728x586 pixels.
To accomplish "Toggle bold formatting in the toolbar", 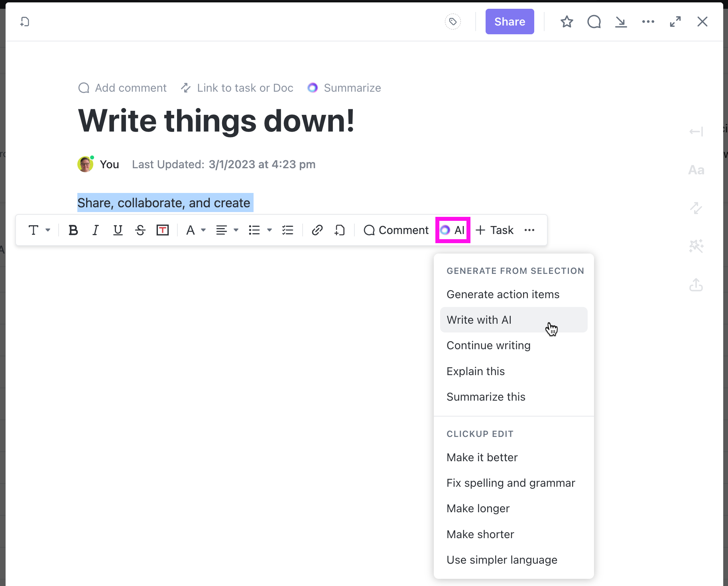I will 73,230.
